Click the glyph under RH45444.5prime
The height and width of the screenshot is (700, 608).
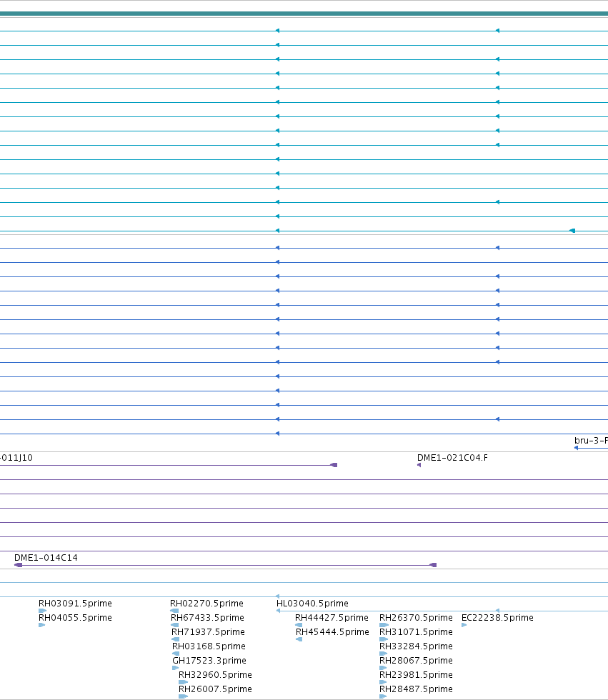point(299,639)
